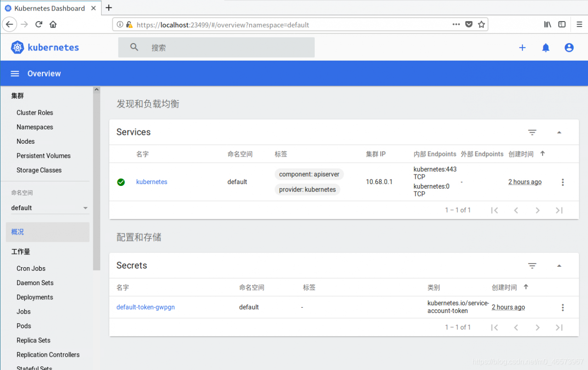Open the Firefox library icon
588x370 pixels.
[548, 24]
